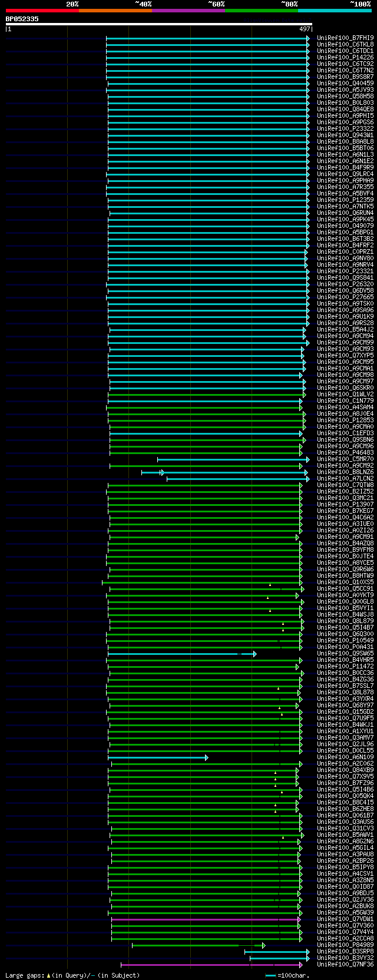Select the UniRef100_Q7NF36 label
The width and height of the screenshot is (377, 980).
345,964
